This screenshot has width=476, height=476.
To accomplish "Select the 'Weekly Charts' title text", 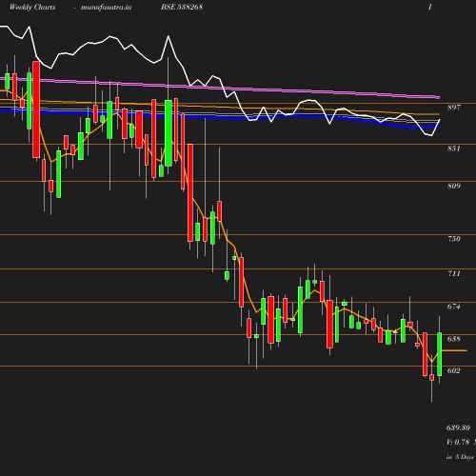I will 32,8.
